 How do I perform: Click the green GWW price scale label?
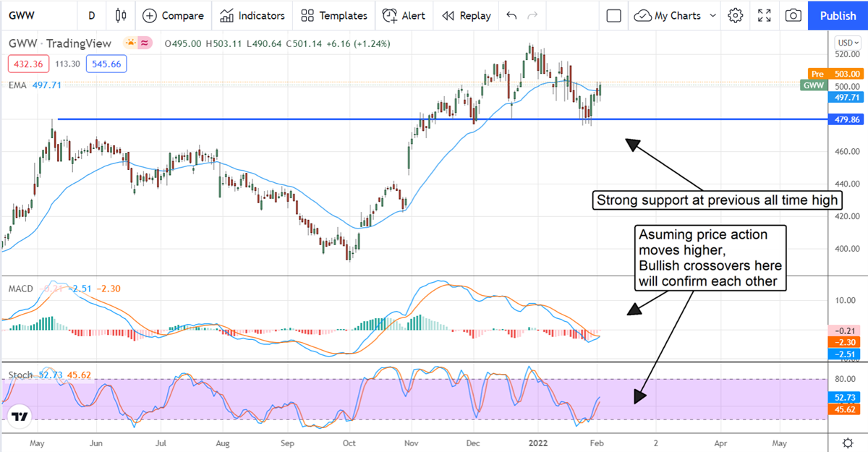[x=813, y=85]
